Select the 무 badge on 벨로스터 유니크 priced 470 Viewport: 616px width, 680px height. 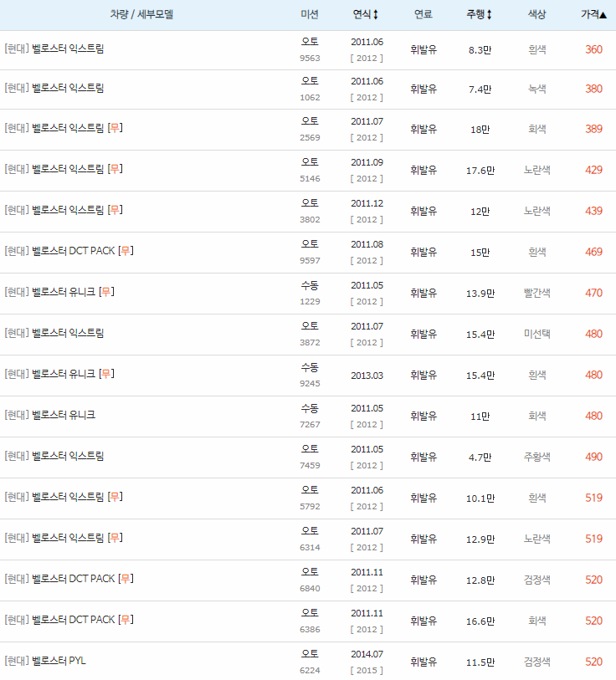pos(104,292)
